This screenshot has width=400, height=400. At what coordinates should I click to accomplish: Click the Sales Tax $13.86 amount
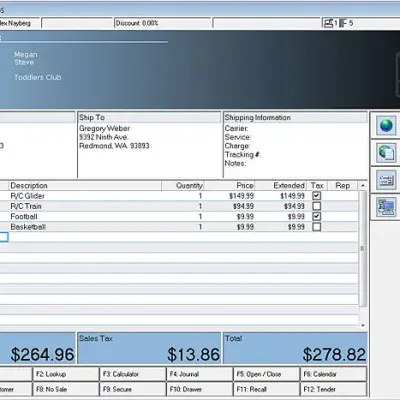(x=194, y=354)
